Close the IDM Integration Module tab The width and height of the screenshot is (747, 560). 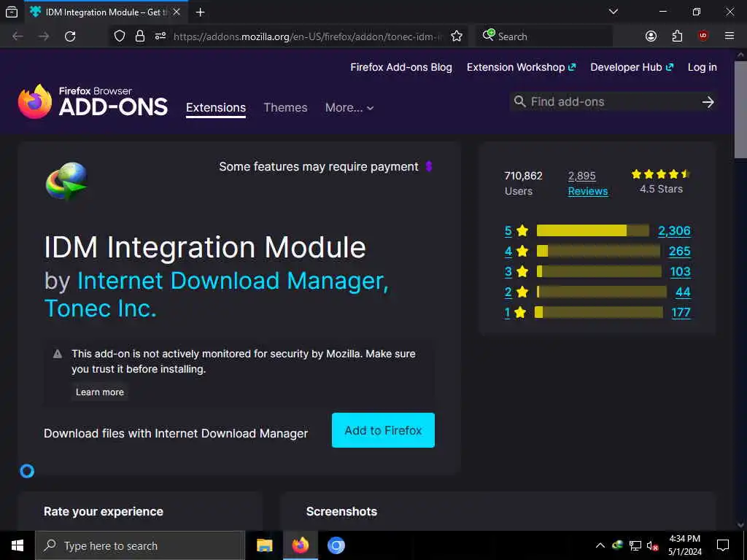point(177,12)
